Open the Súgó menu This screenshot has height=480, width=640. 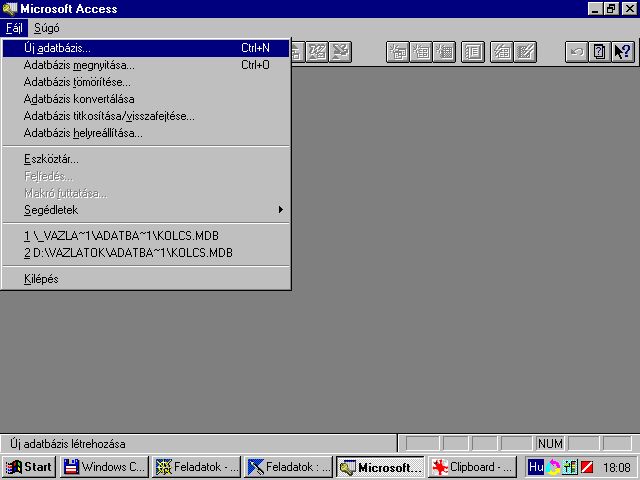pos(47,28)
